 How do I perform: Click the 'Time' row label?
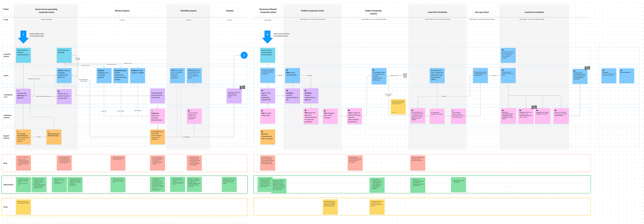[6, 19]
